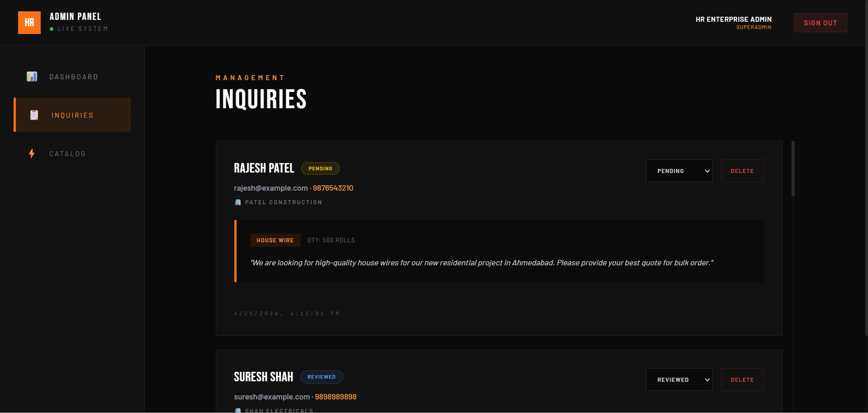This screenshot has height=413, width=868.
Task: Click the inquiries list scrollbar thumb
Action: (793, 169)
